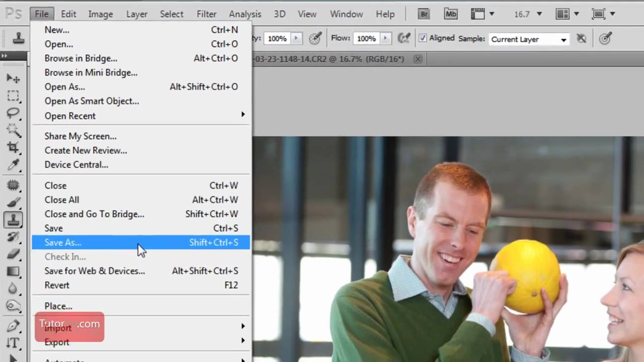The height and width of the screenshot is (362, 644).
Task: Open the Help menu
Action: coord(385,14)
